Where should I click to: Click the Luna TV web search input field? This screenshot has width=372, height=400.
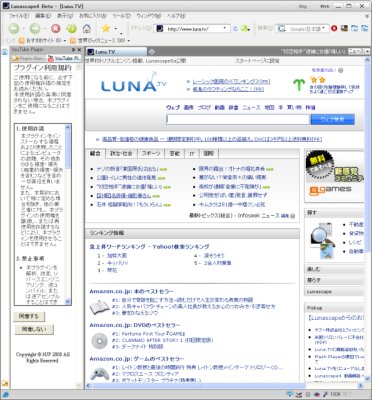click(238, 119)
